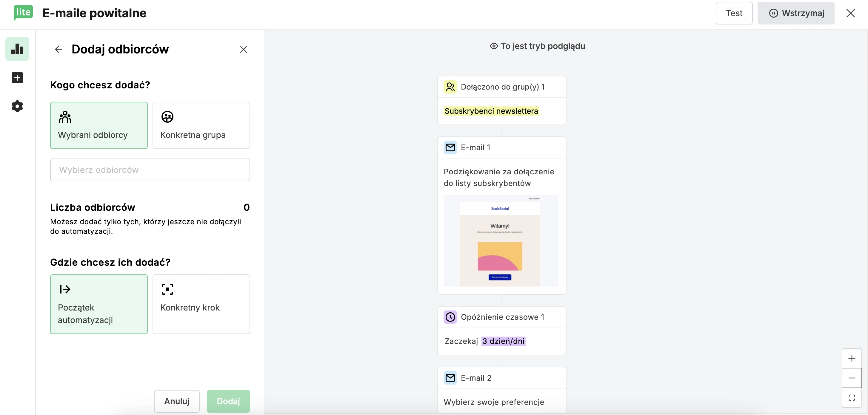Open the E-mail 1 workflow node
Screen dimensions: 868x415
475,147
